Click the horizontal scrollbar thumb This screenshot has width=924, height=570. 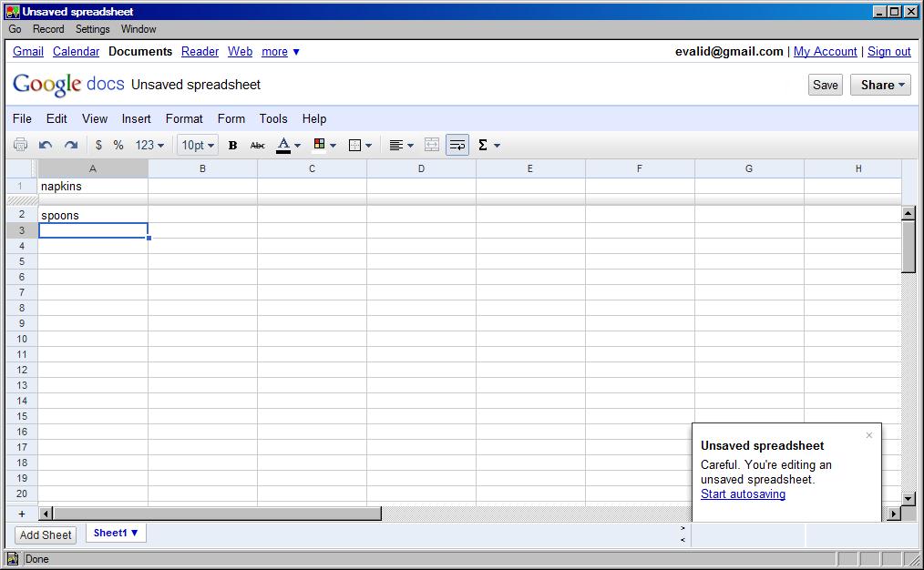pyautogui.click(x=217, y=514)
